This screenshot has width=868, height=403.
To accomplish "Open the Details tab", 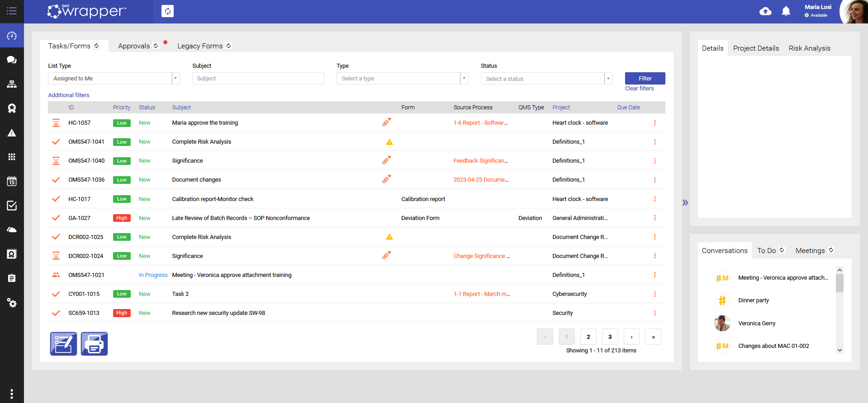I will [x=712, y=48].
